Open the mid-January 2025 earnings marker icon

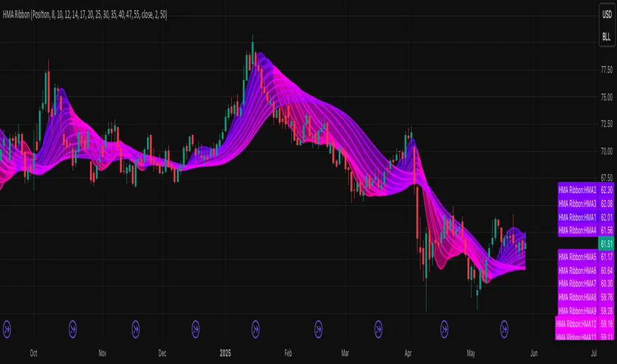[x=256, y=329]
